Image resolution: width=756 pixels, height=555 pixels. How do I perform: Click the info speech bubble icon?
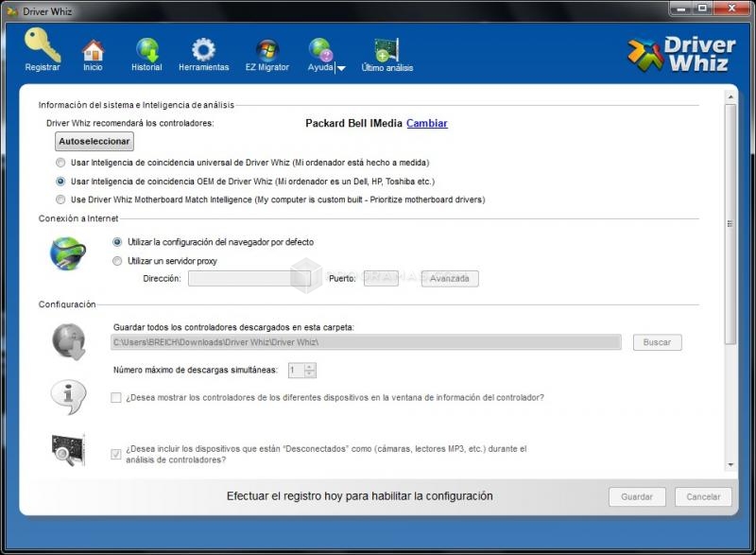pos(68,397)
